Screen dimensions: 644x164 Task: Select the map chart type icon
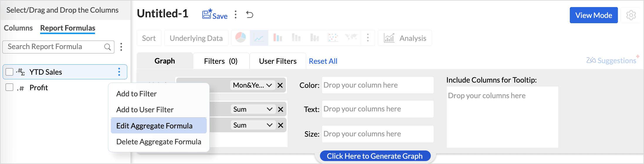[x=351, y=37]
